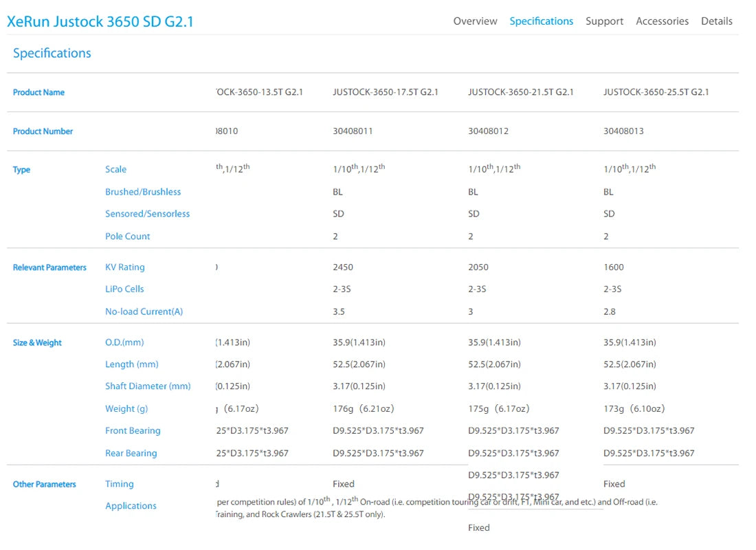Switch to the Support tab

click(x=604, y=21)
